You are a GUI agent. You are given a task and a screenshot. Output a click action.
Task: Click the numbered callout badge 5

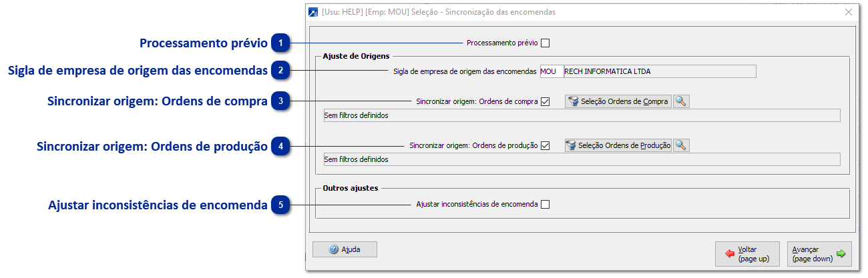click(x=281, y=205)
